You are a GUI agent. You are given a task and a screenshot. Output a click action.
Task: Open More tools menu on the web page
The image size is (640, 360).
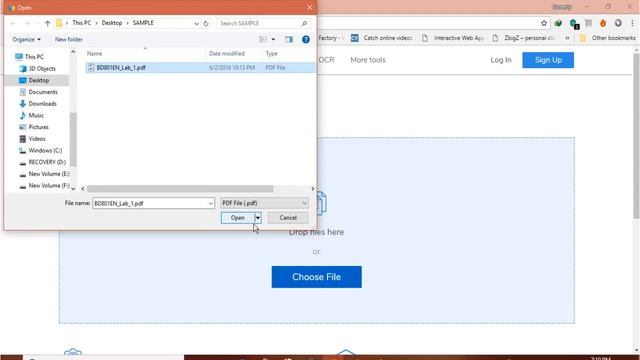pos(368,60)
